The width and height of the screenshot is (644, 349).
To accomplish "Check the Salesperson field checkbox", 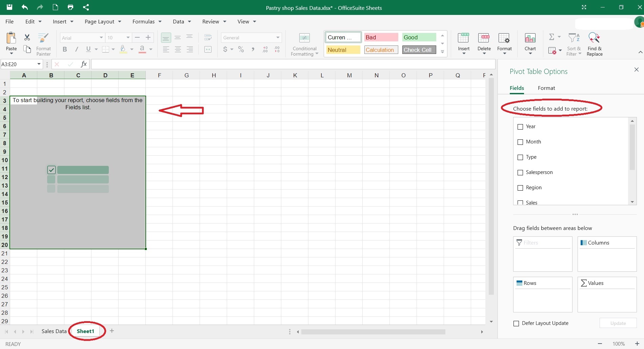I will [x=521, y=173].
